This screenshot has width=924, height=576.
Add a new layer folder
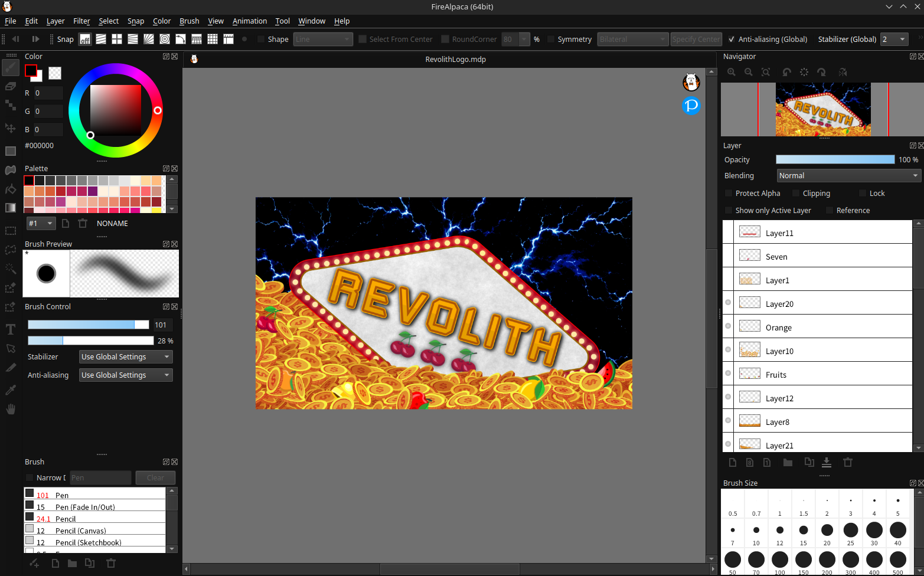788,462
